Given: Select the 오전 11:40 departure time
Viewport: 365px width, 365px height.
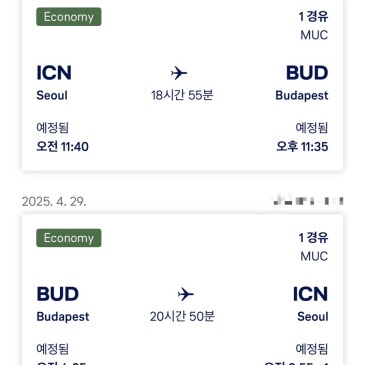Looking at the screenshot, I should coord(63,147).
